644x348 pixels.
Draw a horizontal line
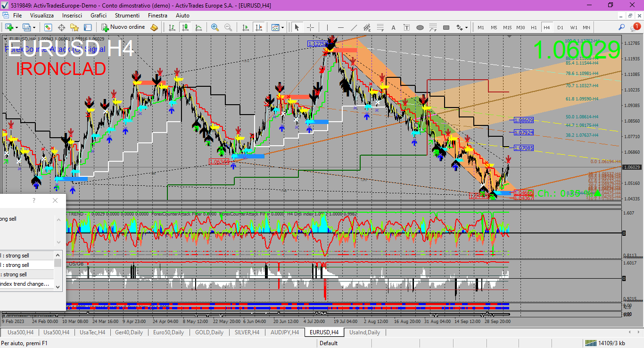click(x=340, y=27)
